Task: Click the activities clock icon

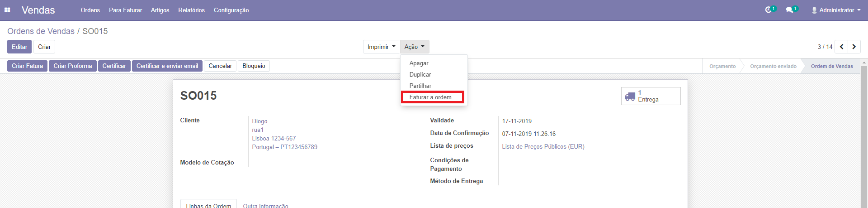Action: tap(768, 10)
